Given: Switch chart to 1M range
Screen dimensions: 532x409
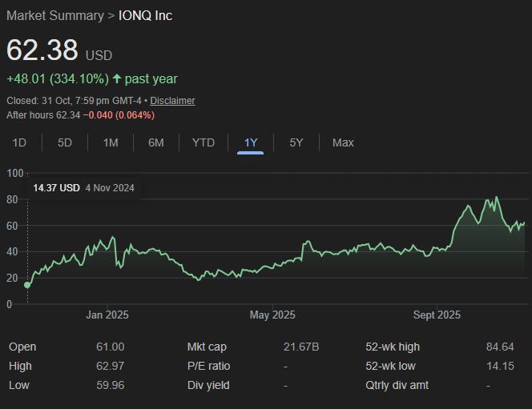Looking at the screenshot, I should (111, 142).
